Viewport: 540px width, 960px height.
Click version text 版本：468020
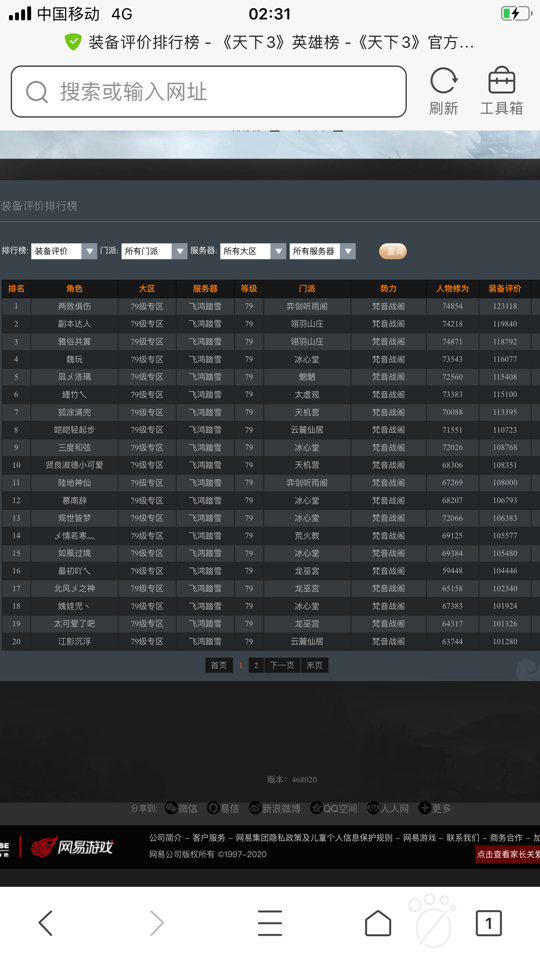291,779
